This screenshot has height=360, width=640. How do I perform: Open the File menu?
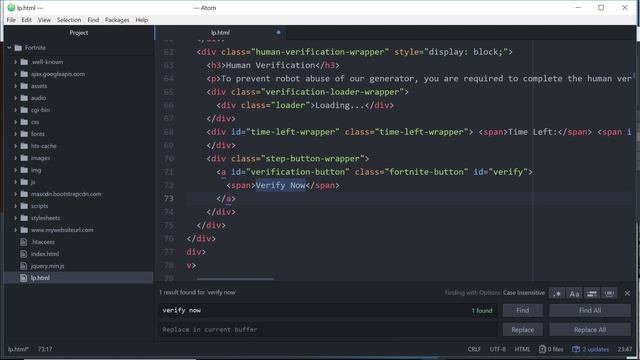pos(11,20)
